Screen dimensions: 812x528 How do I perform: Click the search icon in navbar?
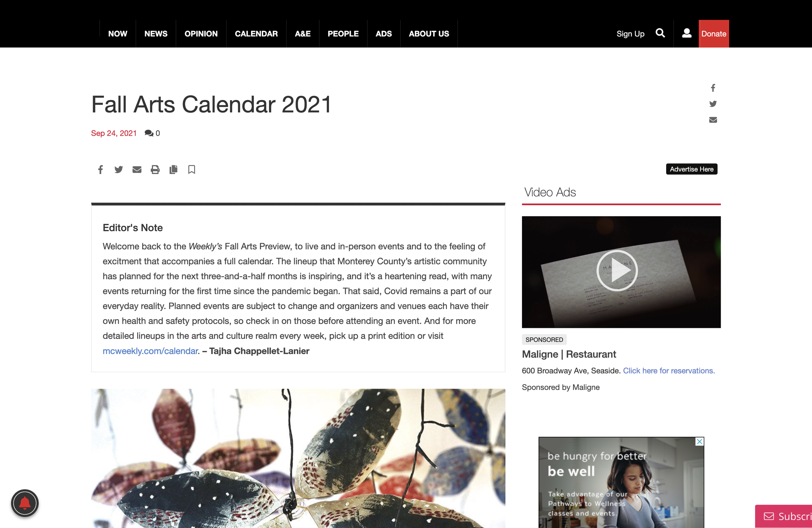[661, 34]
